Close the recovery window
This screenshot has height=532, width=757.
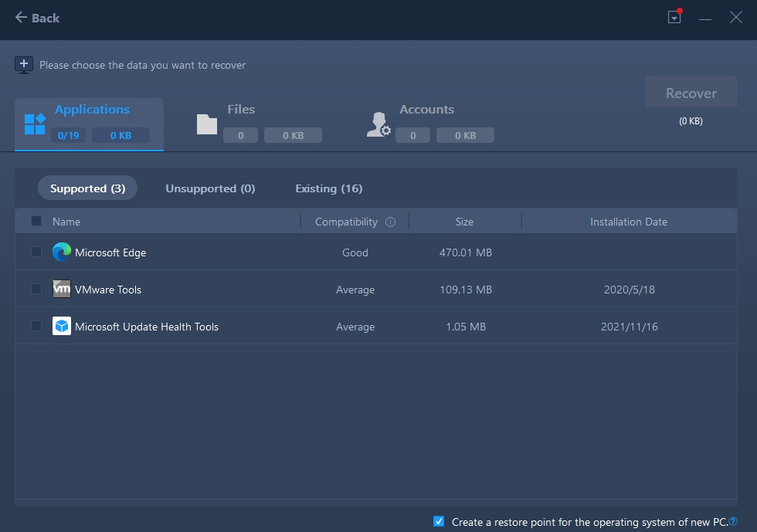[x=735, y=18]
